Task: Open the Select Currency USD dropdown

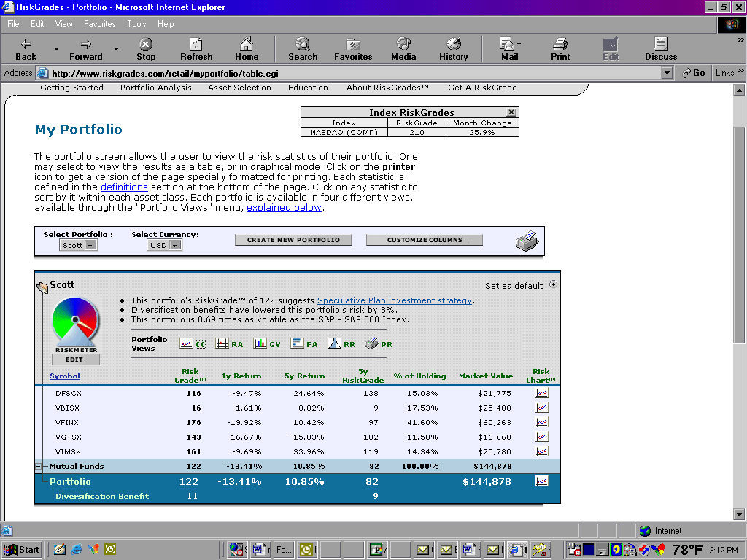Action: pyautogui.click(x=164, y=245)
